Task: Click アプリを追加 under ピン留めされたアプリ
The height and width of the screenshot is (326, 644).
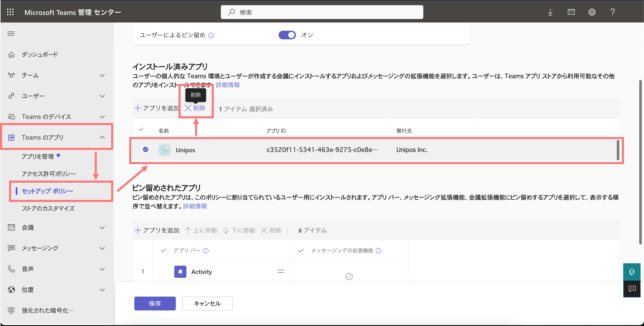Action: pyautogui.click(x=157, y=230)
